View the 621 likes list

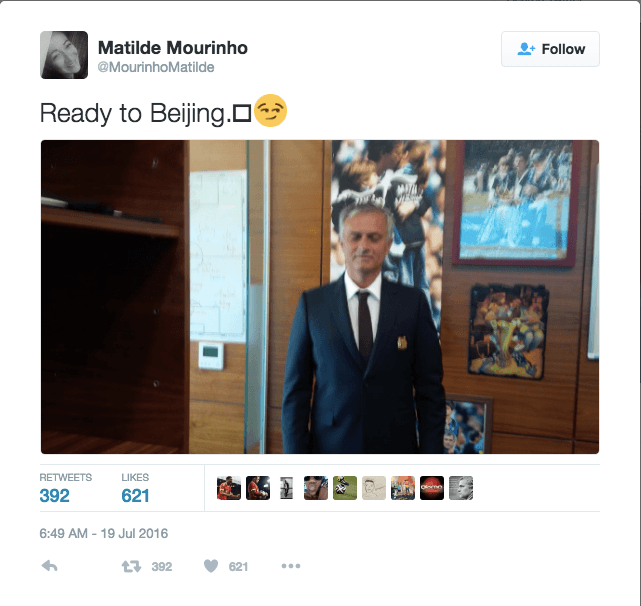click(135, 488)
